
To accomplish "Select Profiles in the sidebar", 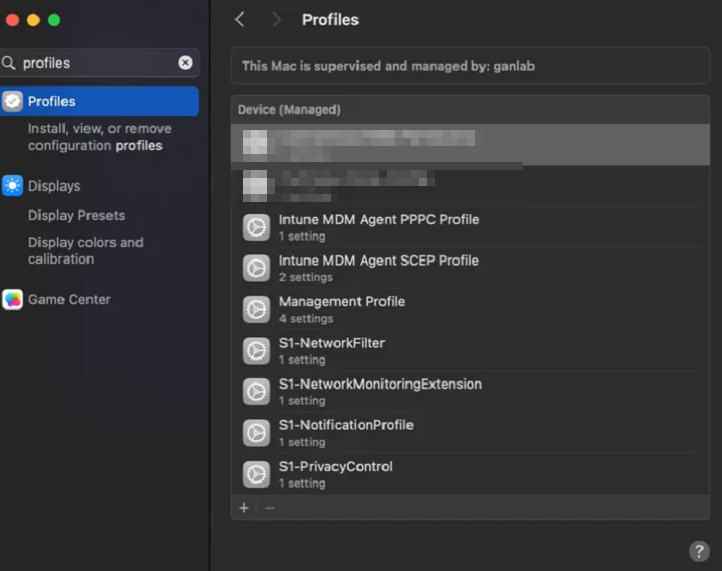I will coord(100,101).
